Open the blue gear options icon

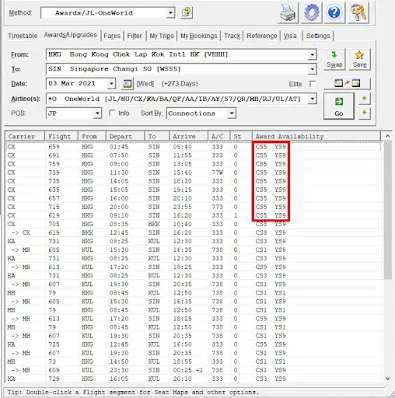[311, 13]
